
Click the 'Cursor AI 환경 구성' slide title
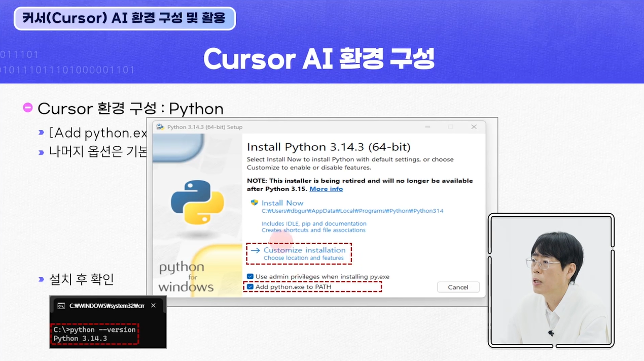coord(319,59)
